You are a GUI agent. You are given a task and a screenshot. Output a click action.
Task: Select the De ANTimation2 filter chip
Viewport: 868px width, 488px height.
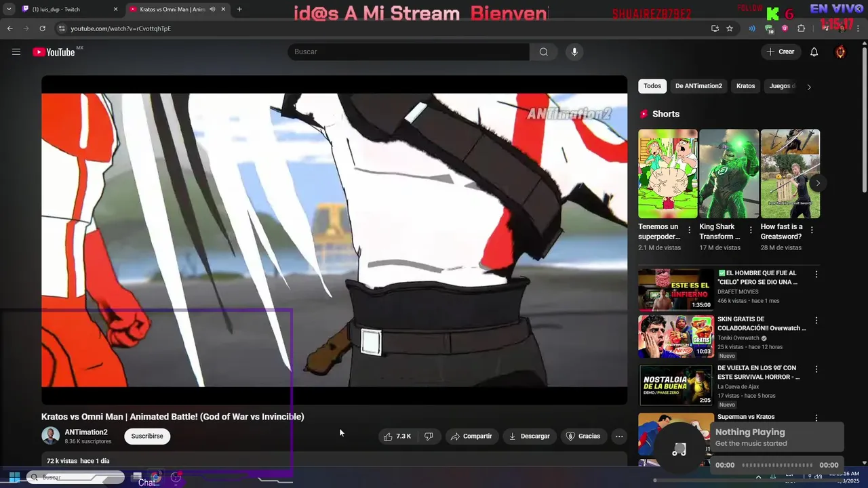698,86
